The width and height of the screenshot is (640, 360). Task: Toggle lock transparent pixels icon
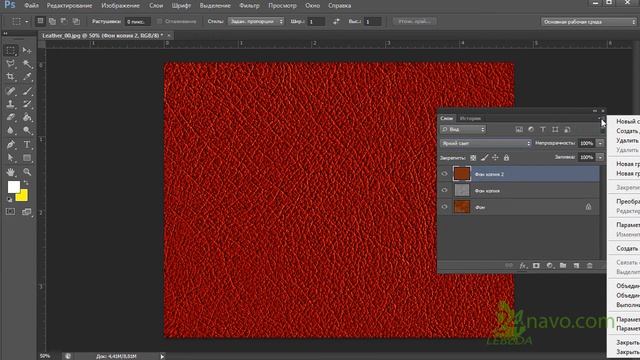[473, 158]
